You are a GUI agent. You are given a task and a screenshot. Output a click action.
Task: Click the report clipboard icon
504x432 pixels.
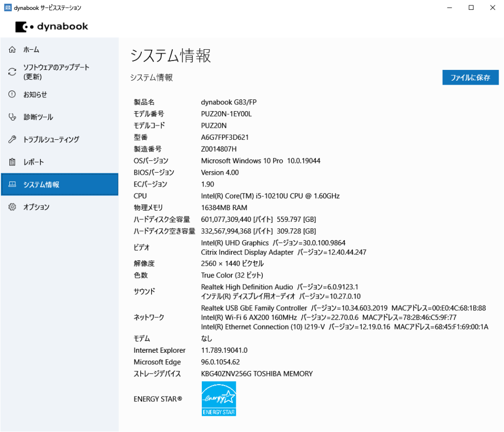(x=12, y=162)
